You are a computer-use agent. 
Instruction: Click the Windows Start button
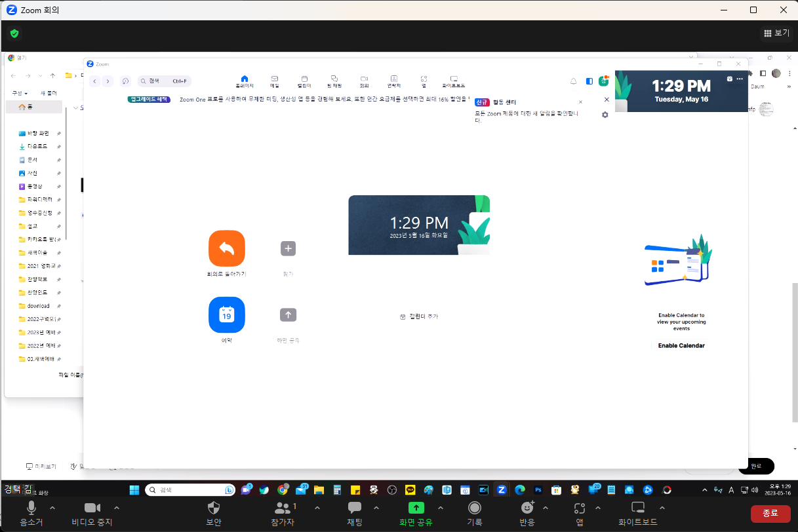[x=134, y=489]
